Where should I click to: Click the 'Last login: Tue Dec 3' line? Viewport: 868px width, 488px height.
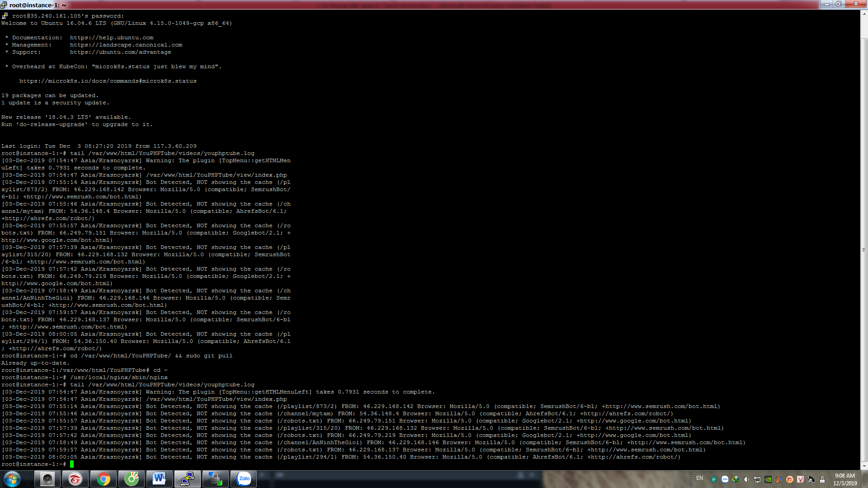tap(99, 146)
